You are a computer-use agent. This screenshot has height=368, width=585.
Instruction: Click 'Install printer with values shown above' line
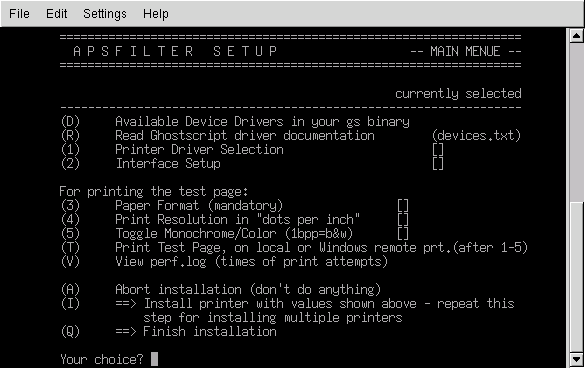(315, 303)
